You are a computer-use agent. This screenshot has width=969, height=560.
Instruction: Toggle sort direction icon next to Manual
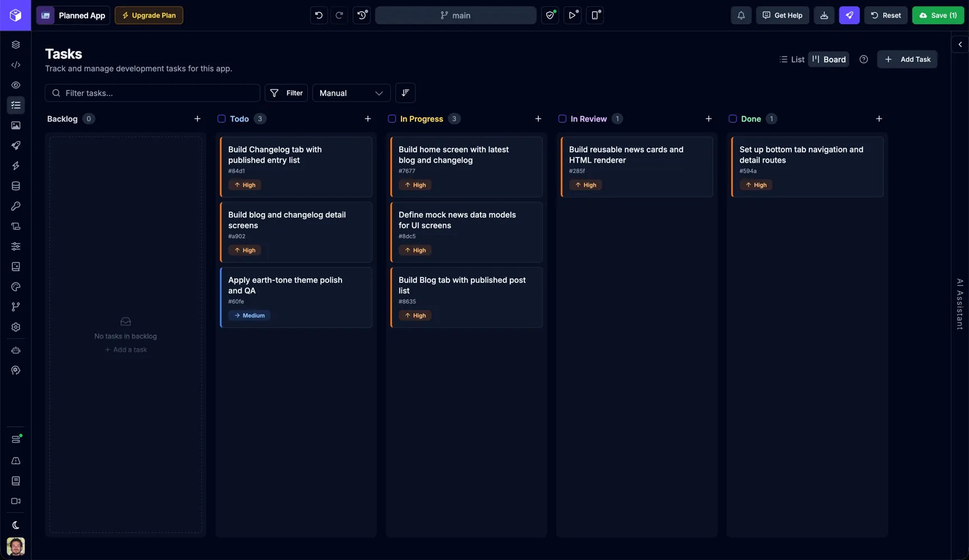point(405,93)
